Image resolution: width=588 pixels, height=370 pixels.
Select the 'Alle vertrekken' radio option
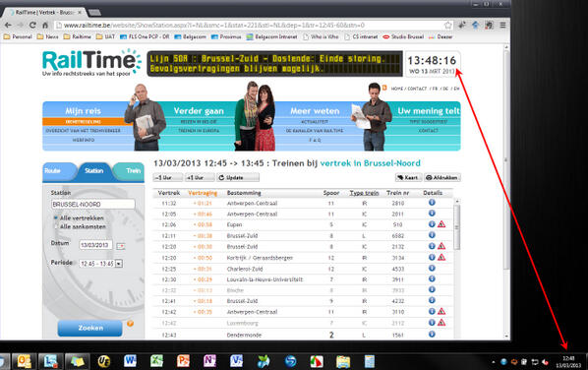pos(55,217)
